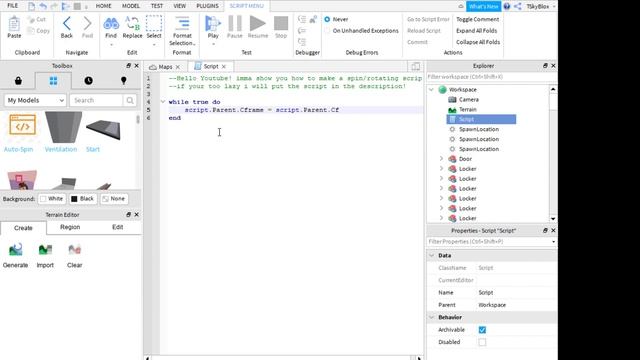Open the Toolbox marketplace grid tab

click(x=53, y=81)
